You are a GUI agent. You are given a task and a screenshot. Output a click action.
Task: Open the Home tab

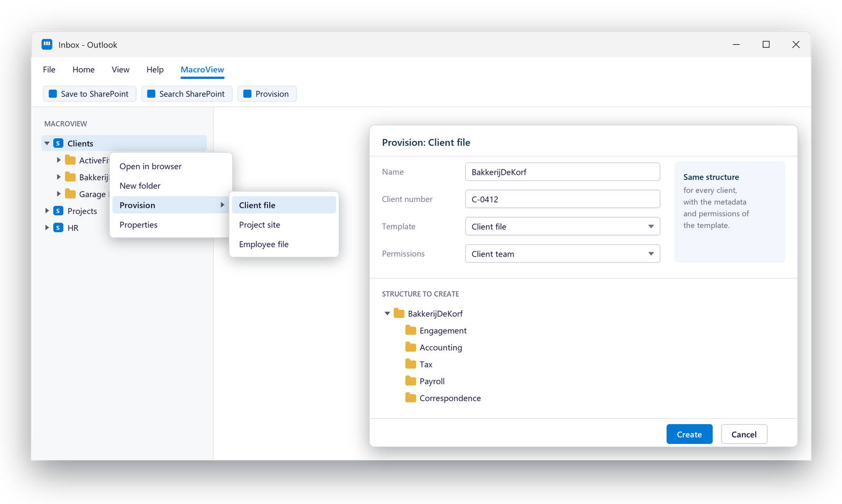[84, 69]
